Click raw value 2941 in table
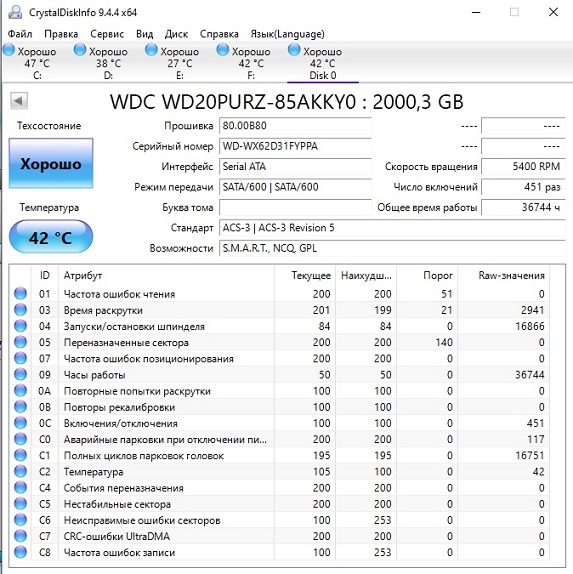 [x=533, y=310]
